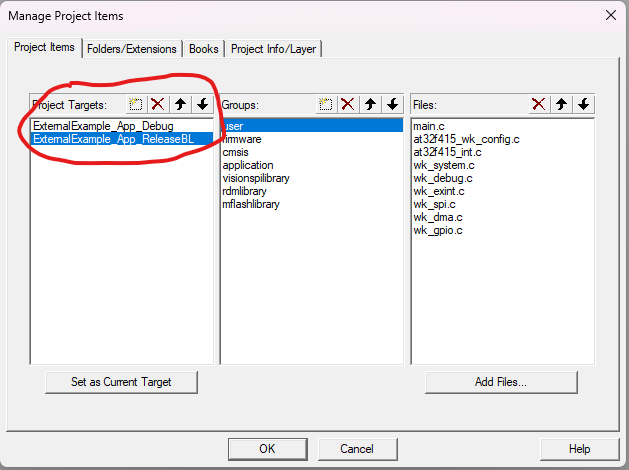Move group up using Groups arrow

click(x=371, y=104)
